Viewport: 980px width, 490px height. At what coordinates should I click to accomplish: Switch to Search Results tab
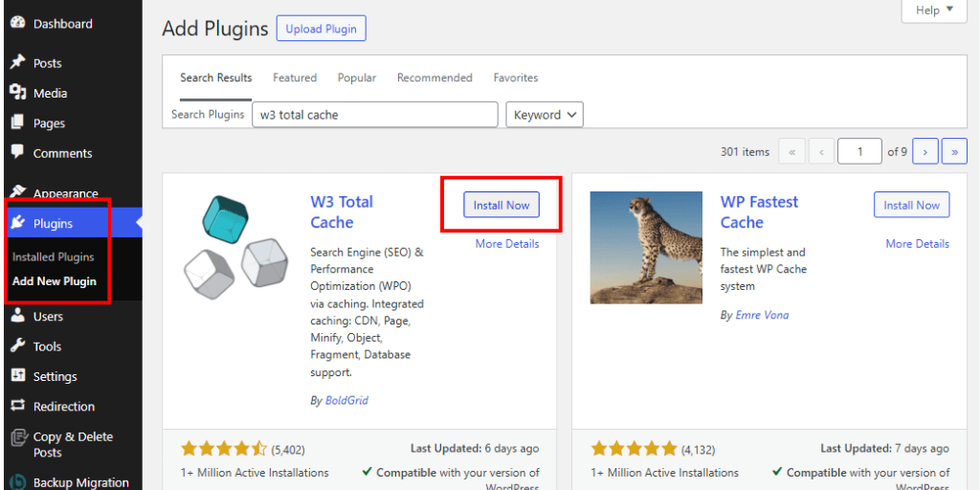(x=216, y=78)
